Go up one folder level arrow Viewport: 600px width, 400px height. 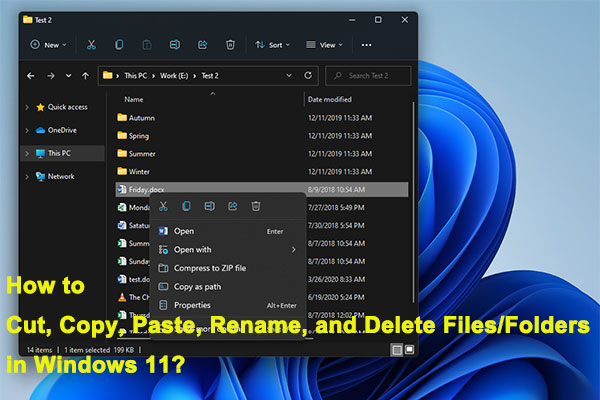click(85, 76)
